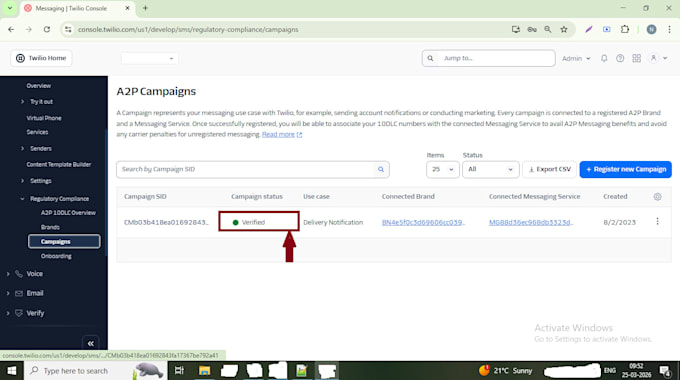The image size is (680, 380).
Task: Open the help question mark icon
Action: 620,58
